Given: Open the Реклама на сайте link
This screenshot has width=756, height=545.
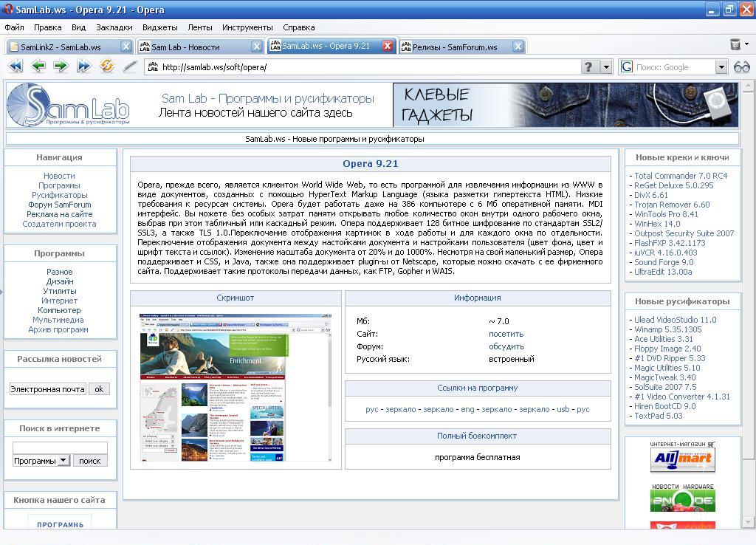Looking at the screenshot, I should click(60, 214).
